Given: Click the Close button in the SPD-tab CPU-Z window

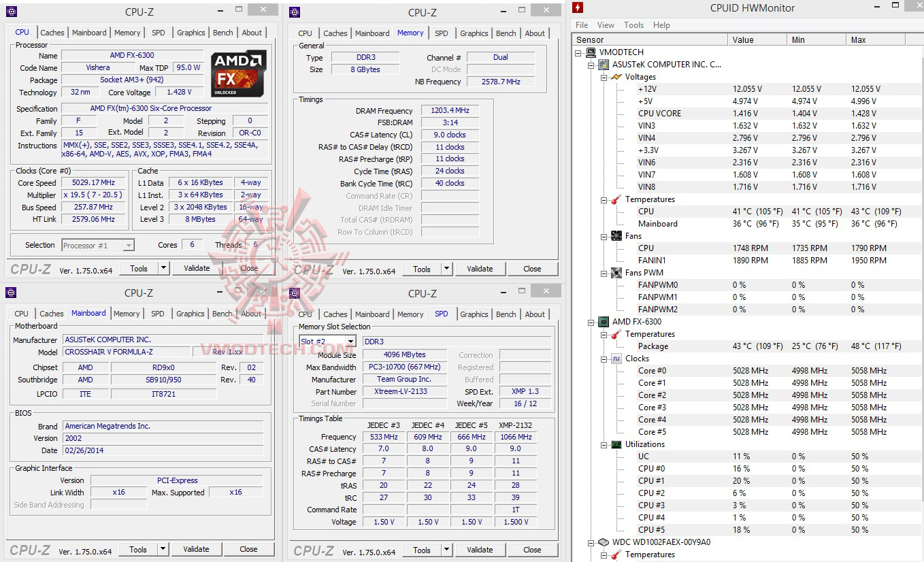Looking at the screenshot, I should (532, 550).
